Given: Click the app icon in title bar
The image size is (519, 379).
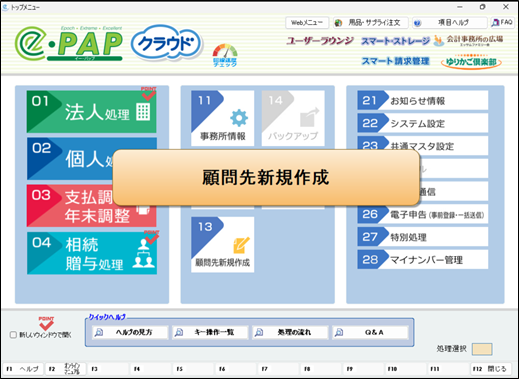Looking at the screenshot, I should click(x=6, y=7).
